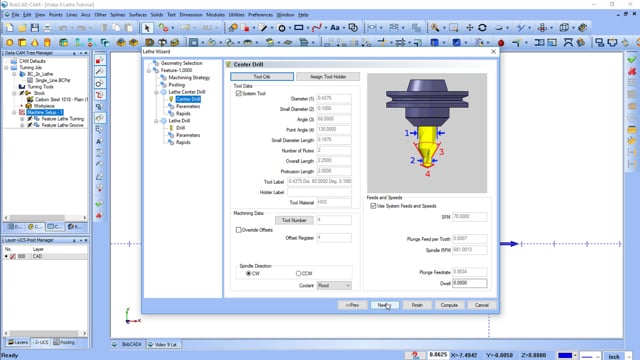The height and width of the screenshot is (360, 640).
Task: Click the blue color swatch in status bar
Action: (565, 356)
